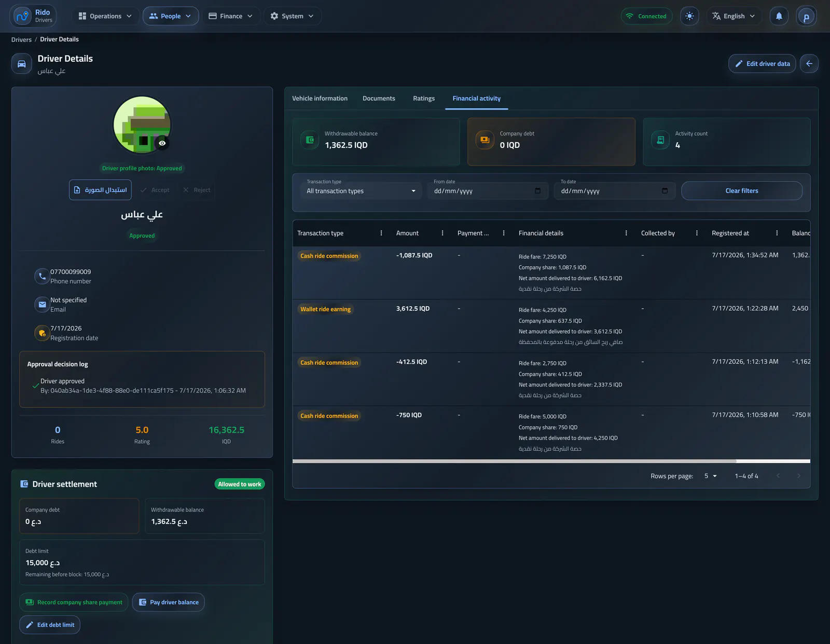Click the Reject photo button
The image size is (830, 644).
coord(197,190)
